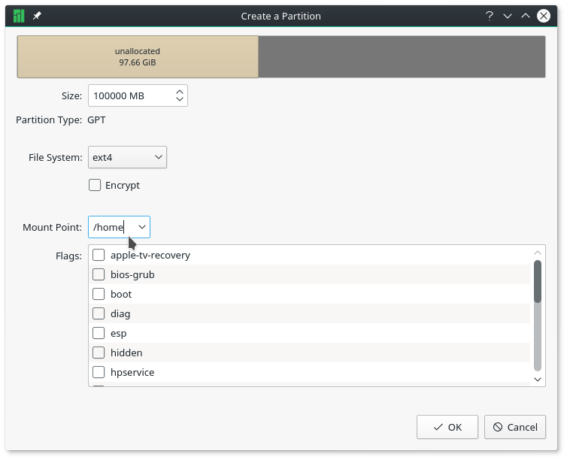This screenshot has height=460, width=567.
Task: Check the boot flag
Action: [98, 294]
